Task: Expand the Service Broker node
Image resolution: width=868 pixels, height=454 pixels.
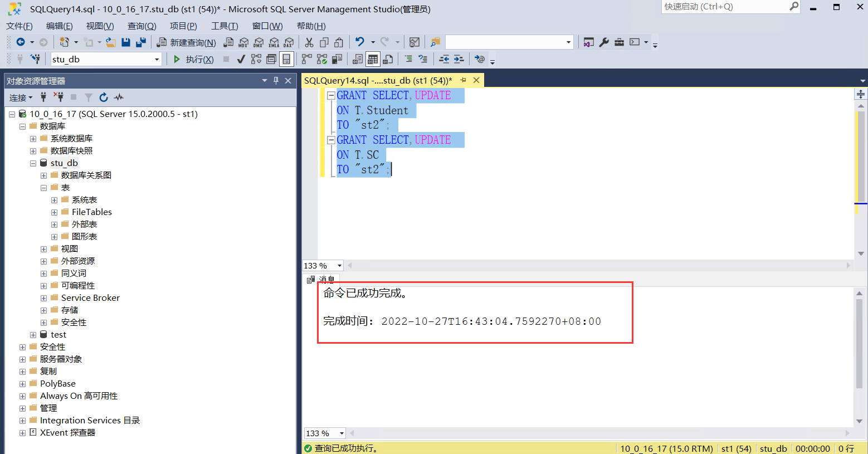Action: pyautogui.click(x=43, y=298)
